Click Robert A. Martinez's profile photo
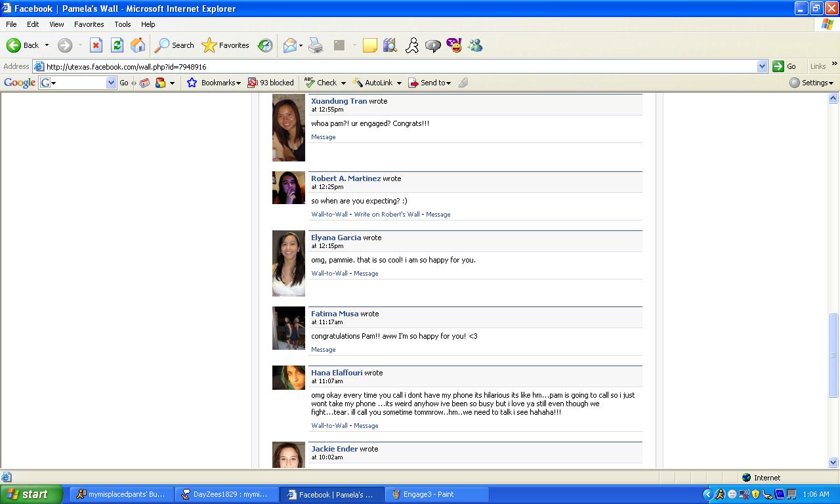Viewport: 840px width, 504px height. 289,188
